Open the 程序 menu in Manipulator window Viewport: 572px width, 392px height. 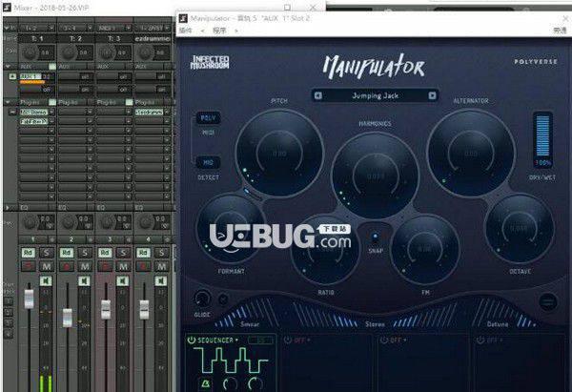pyautogui.click(x=219, y=31)
